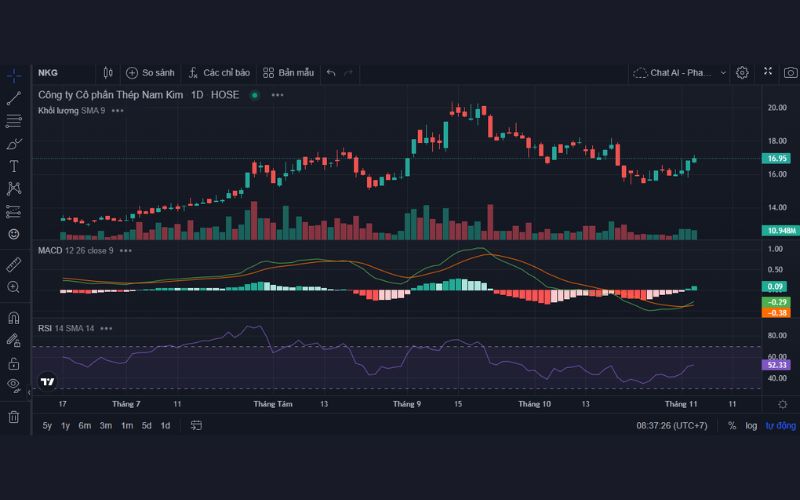Select the Text annotation tool
This screenshot has height=500, width=800.
pos(14,166)
